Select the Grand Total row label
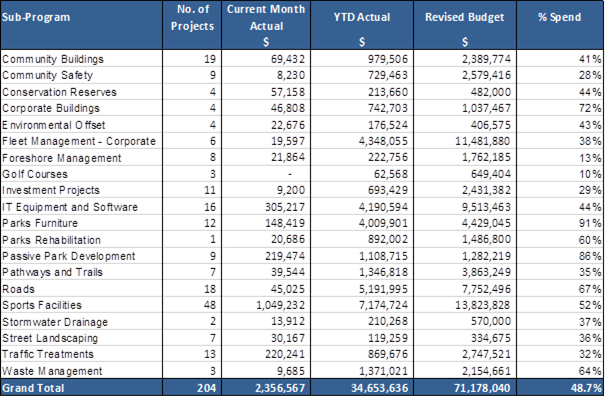The width and height of the screenshot is (605, 397). coord(33,388)
